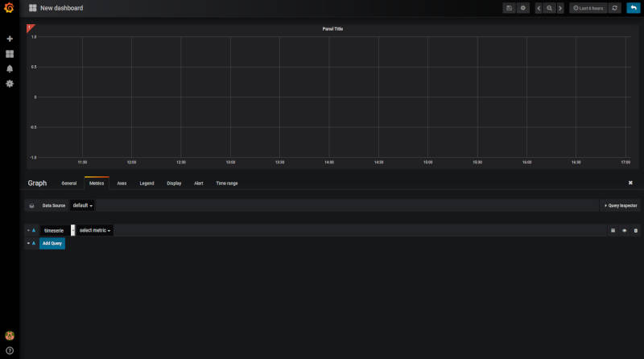Click the Add Query button
This screenshot has width=644, height=359.
(52, 243)
